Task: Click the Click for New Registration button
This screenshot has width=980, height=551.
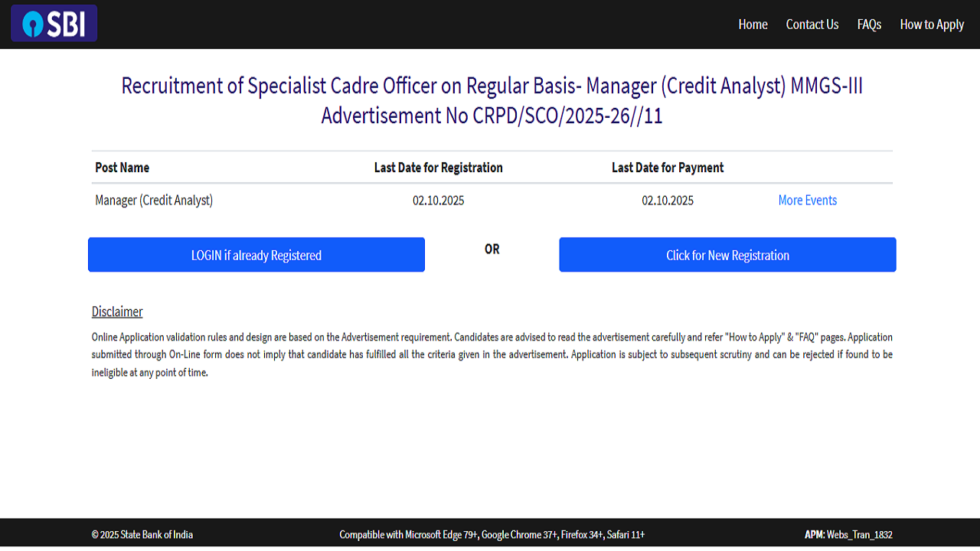Action: (x=727, y=255)
